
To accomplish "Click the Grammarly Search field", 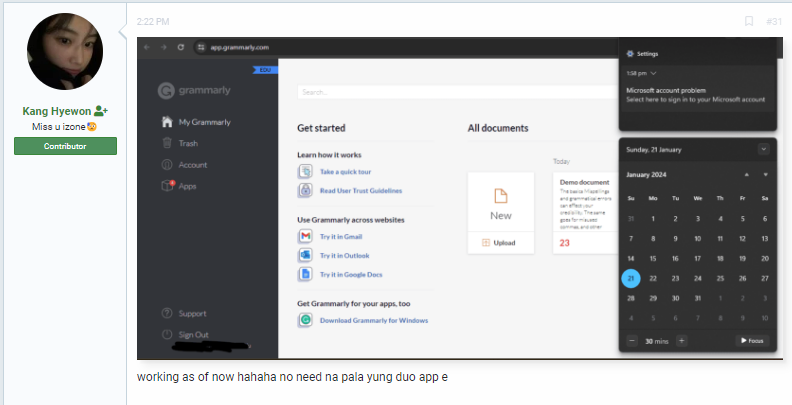I will (x=458, y=92).
